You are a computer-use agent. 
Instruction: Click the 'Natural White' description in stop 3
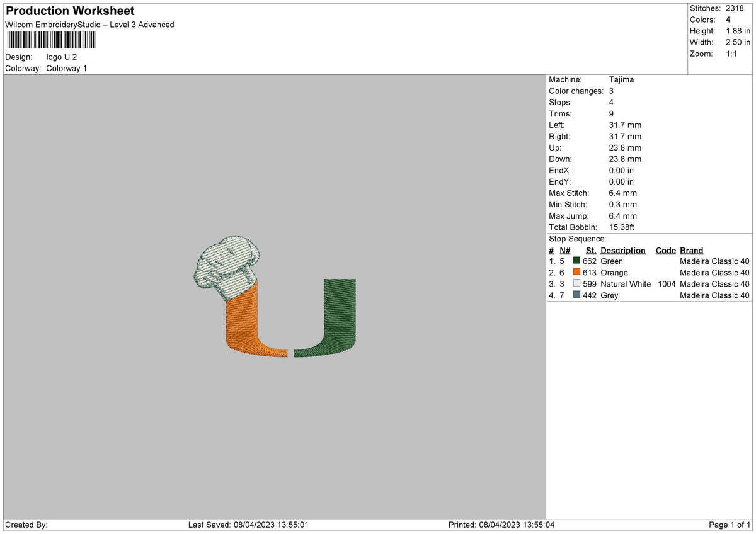(x=626, y=283)
